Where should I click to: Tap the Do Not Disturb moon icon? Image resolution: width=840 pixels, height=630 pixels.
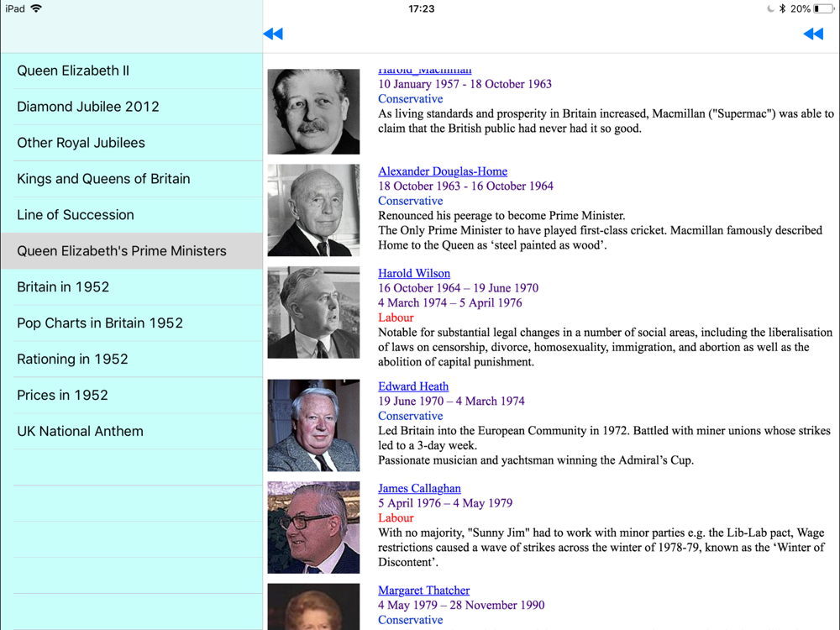pos(770,8)
